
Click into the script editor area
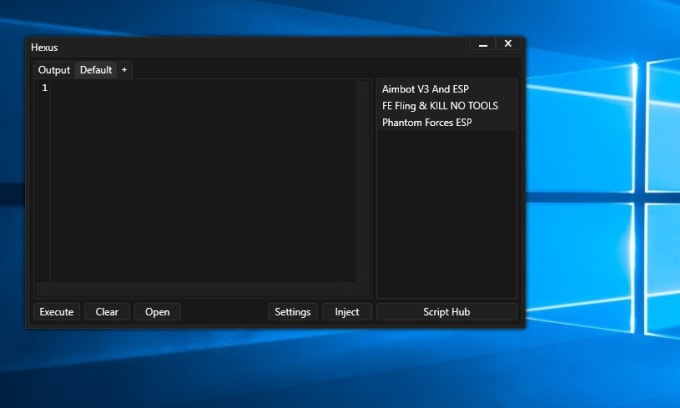tap(203, 181)
